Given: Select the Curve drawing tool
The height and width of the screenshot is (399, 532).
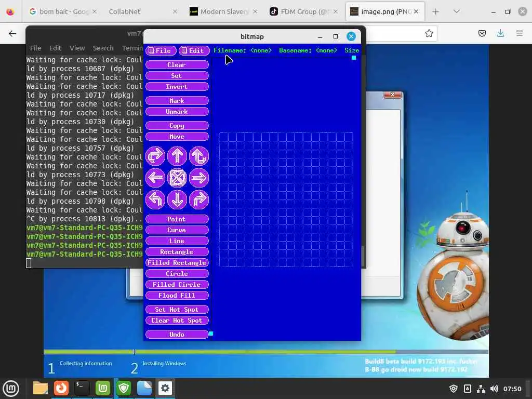Looking at the screenshot, I should click(x=177, y=230).
